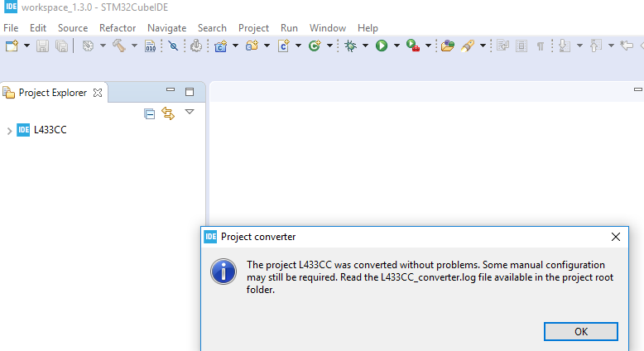The width and height of the screenshot is (644, 351).
Task: Open the Debug dropdown arrow
Action: click(x=365, y=46)
